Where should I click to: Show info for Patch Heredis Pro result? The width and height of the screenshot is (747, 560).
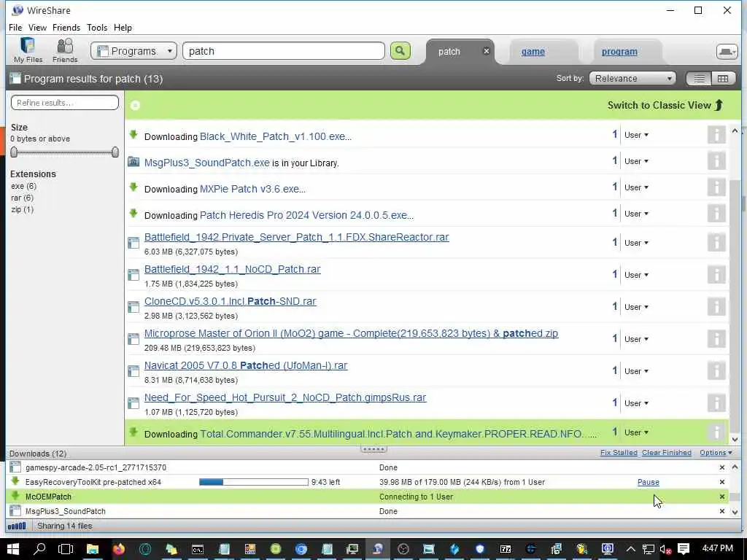coord(716,214)
